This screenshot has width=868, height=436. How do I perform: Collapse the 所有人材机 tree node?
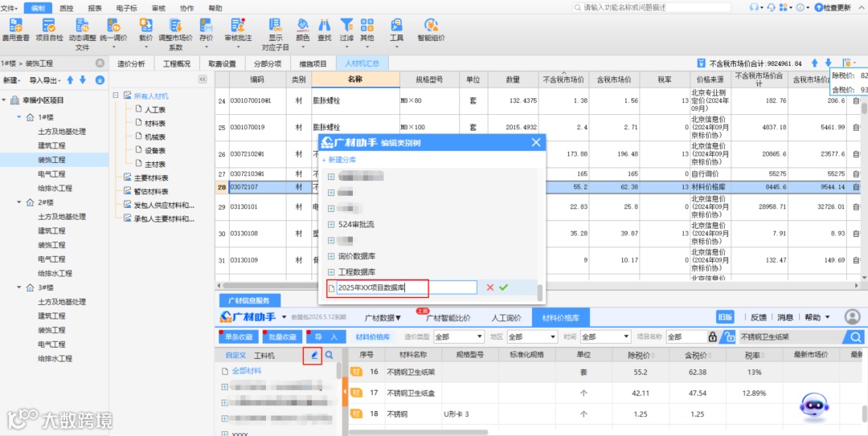pos(116,96)
